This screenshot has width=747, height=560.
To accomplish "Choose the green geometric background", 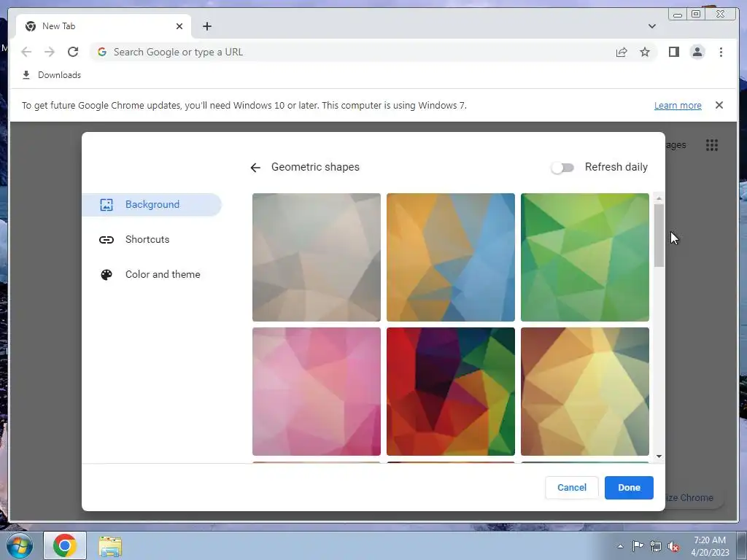I will coord(585,257).
